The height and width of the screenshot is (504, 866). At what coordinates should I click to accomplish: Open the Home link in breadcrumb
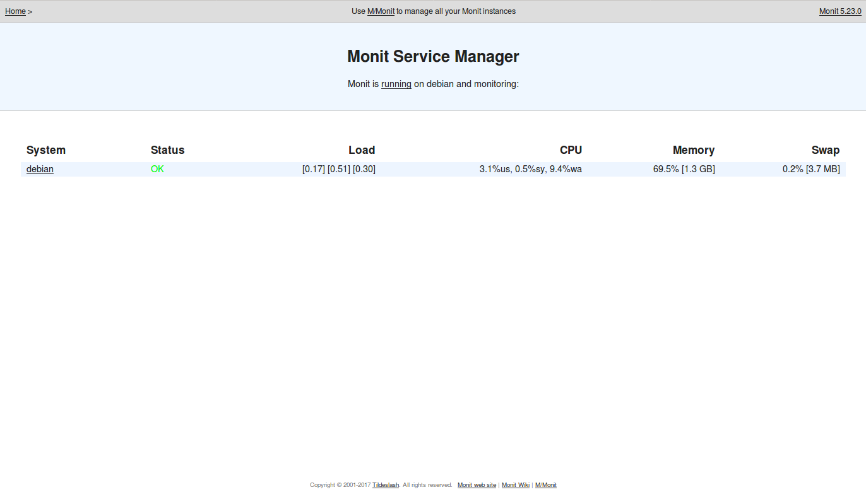pyautogui.click(x=15, y=11)
